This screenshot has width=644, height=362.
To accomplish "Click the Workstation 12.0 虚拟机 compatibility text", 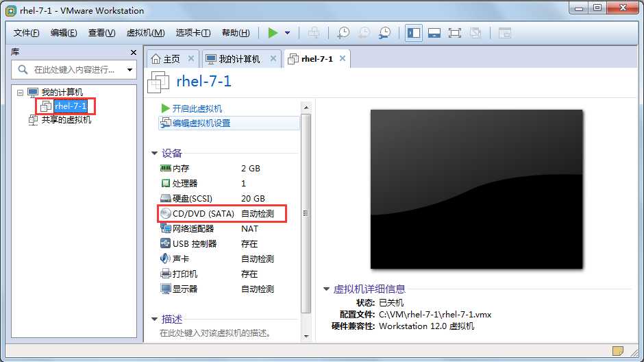I will pyautogui.click(x=426, y=326).
